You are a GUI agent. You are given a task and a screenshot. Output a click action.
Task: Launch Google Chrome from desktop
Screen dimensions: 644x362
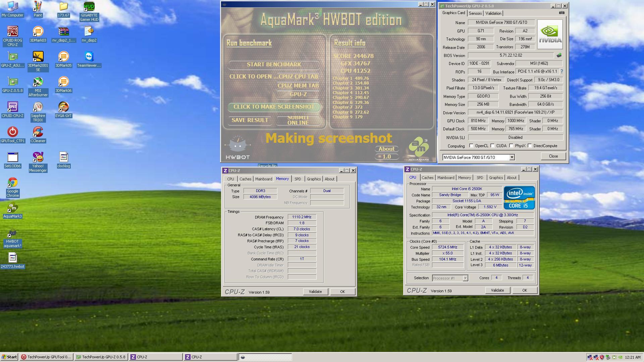(x=12, y=187)
